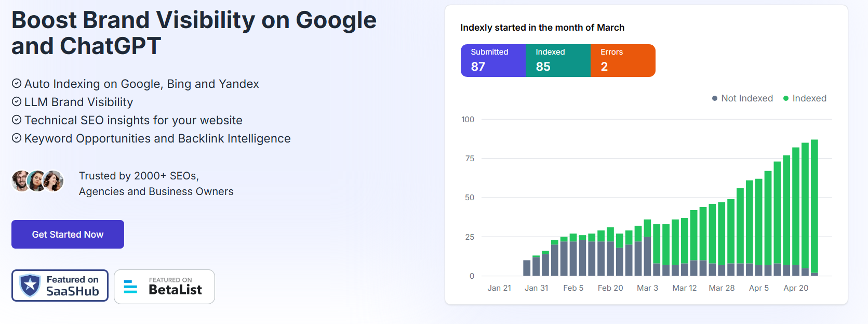868x324 pixels.
Task: Click 'LLM Brand Visibility' feature text
Action: (78, 102)
